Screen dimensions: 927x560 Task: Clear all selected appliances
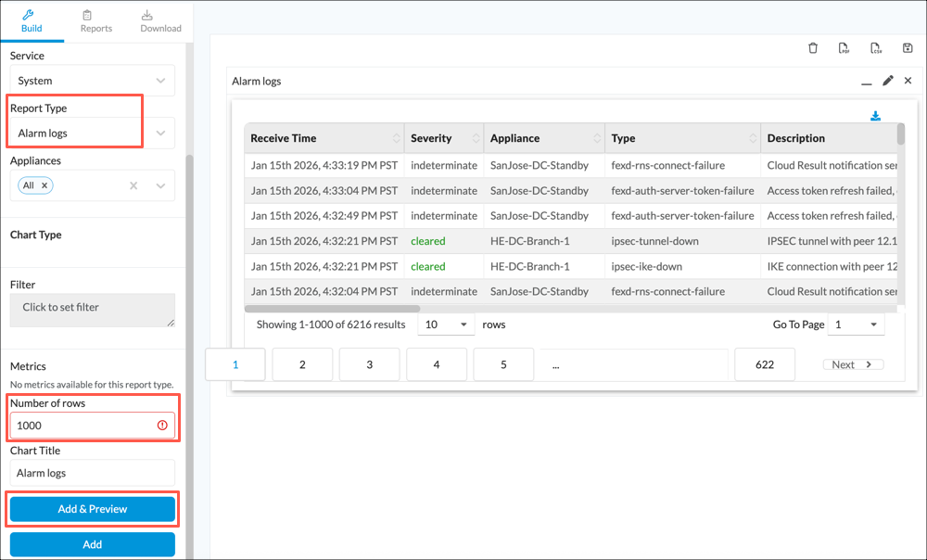pyautogui.click(x=133, y=185)
